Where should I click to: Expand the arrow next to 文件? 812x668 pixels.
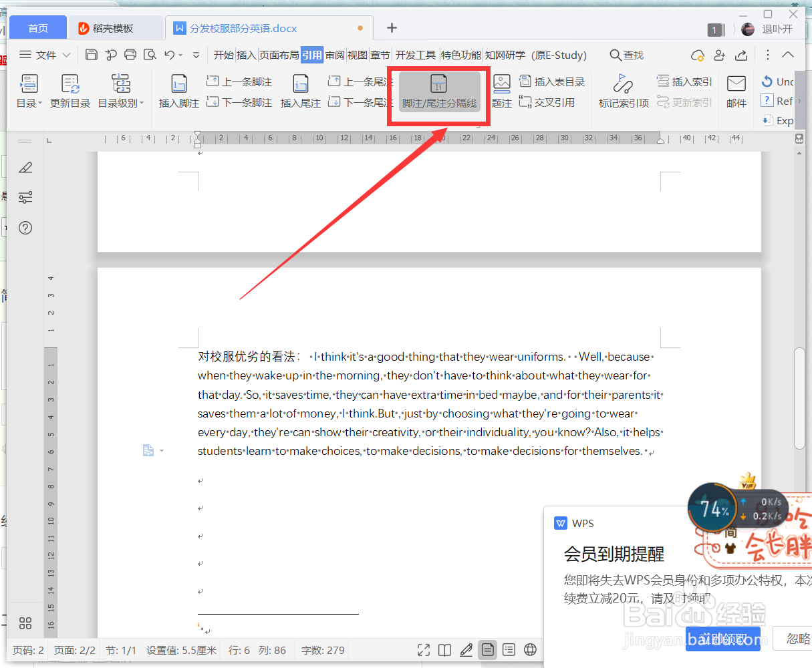(66, 55)
